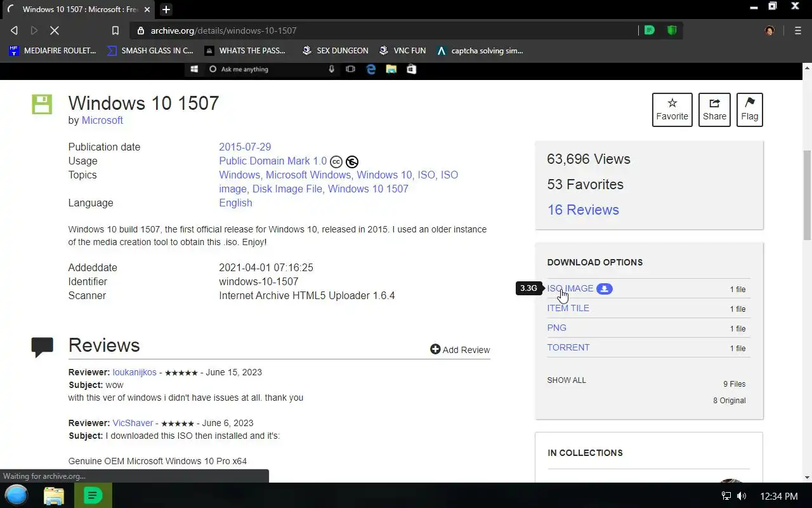The width and height of the screenshot is (812, 508).
Task: Click the 9 Files count
Action: point(735,384)
